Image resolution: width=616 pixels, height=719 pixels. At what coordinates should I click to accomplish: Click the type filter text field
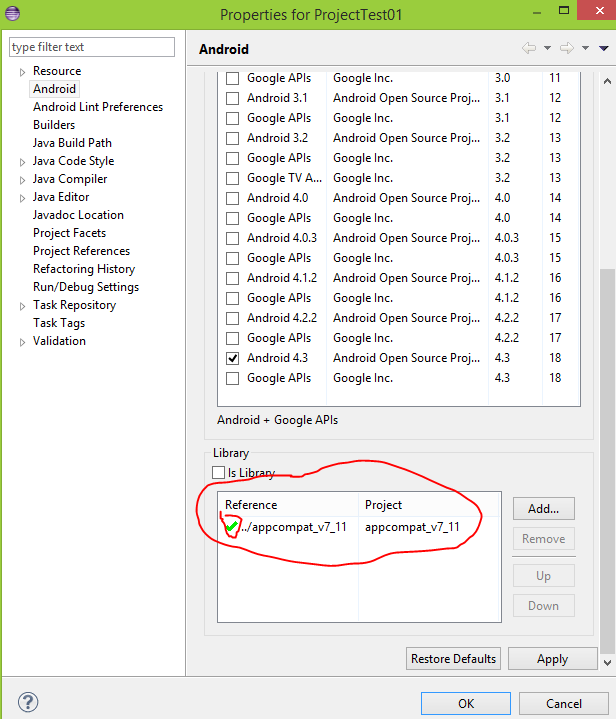[x=92, y=47]
